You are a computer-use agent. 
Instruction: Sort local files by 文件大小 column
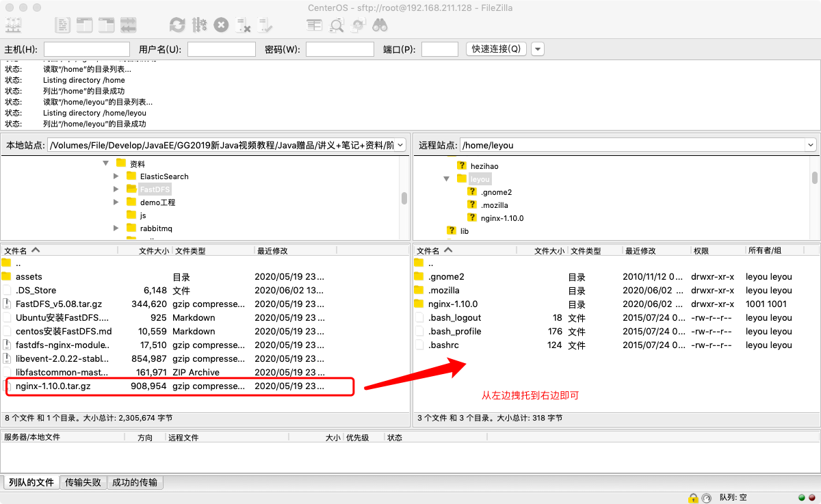tap(144, 251)
